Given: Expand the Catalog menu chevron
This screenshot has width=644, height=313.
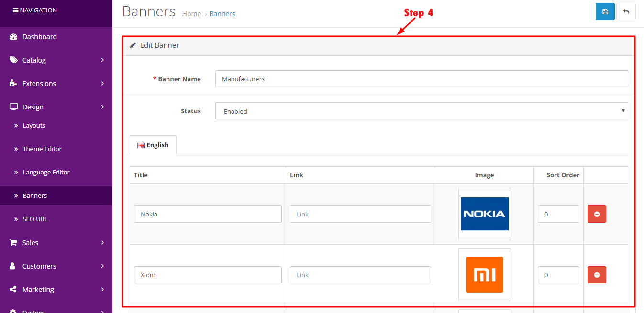Looking at the screenshot, I should click(x=102, y=60).
